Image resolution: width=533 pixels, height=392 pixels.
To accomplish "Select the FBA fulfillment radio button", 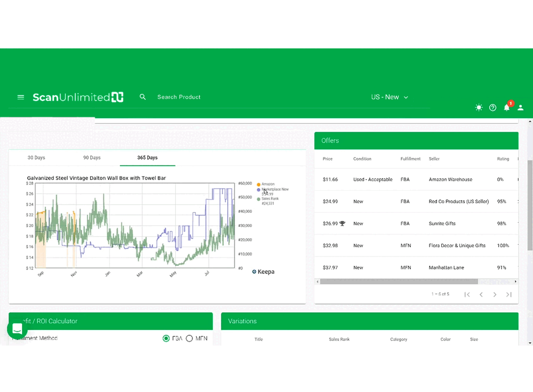I will (x=166, y=338).
